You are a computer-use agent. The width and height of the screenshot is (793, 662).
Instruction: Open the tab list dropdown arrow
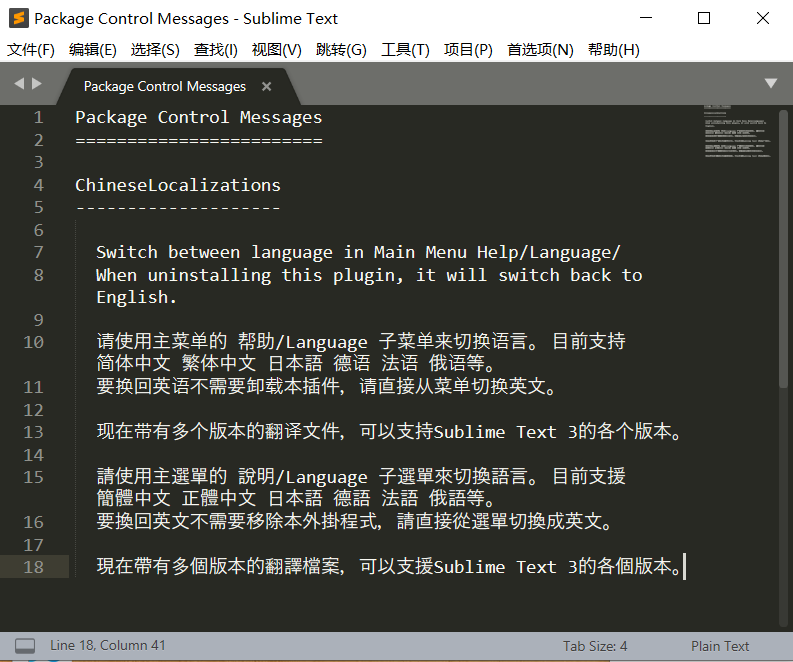tap(771, 83)
